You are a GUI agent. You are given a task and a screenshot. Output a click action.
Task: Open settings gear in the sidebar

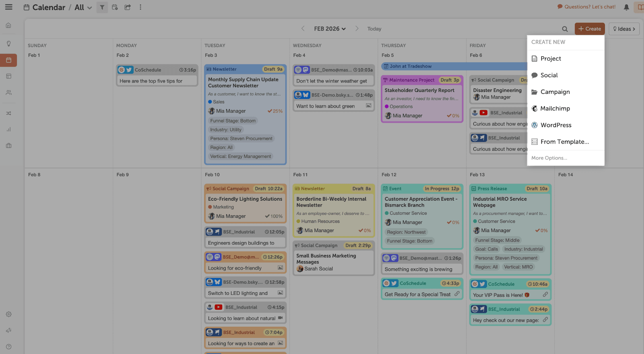tap(8, 314)
